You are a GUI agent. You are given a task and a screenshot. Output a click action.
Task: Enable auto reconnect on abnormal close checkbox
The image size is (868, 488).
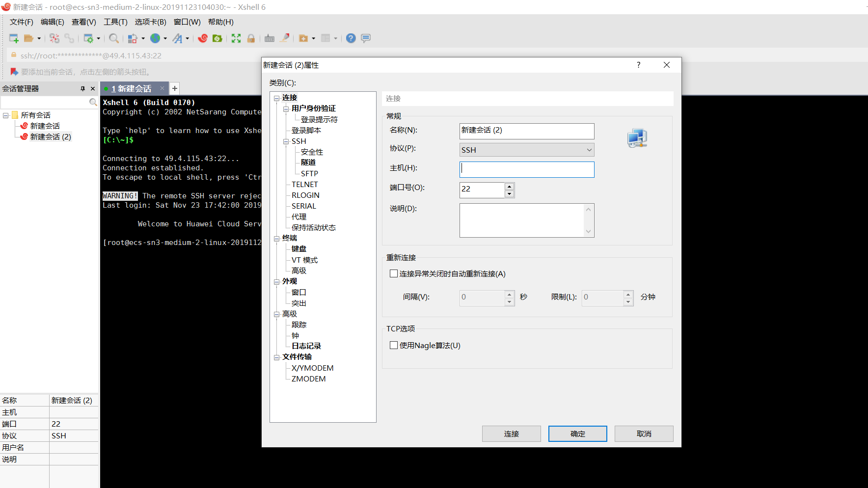point(394,273)
